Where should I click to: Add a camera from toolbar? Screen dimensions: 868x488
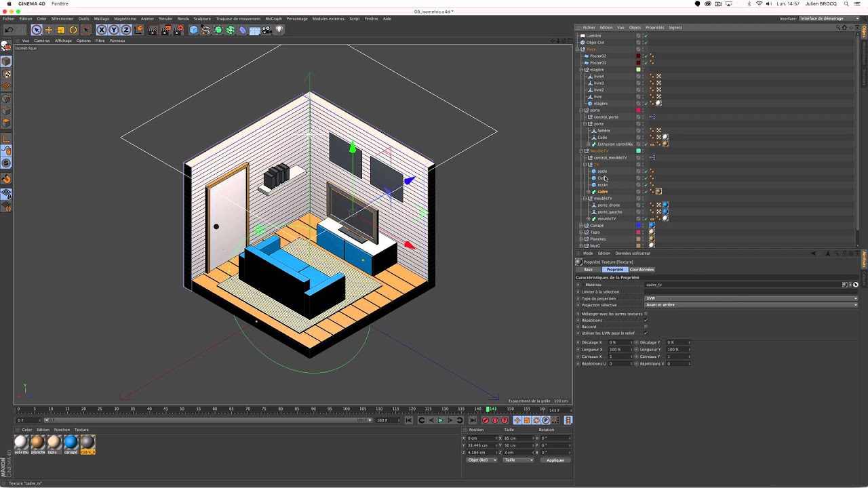pos(267,30)
